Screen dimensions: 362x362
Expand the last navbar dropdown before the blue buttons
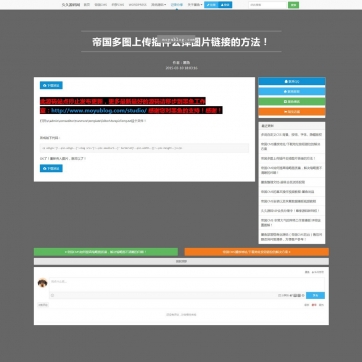[x=195, y=5]
